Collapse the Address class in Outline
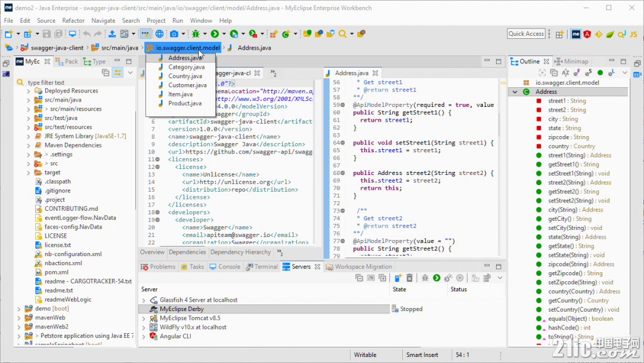This screenshot has width=644, height=363. pyautogui.click(x=515, y=92)
